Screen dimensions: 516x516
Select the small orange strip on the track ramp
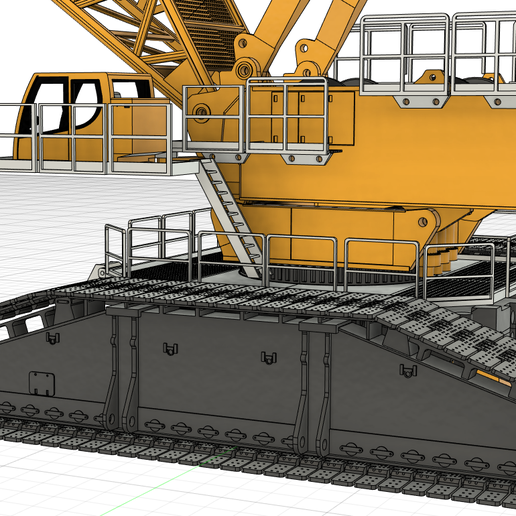(x=494, y=378)
